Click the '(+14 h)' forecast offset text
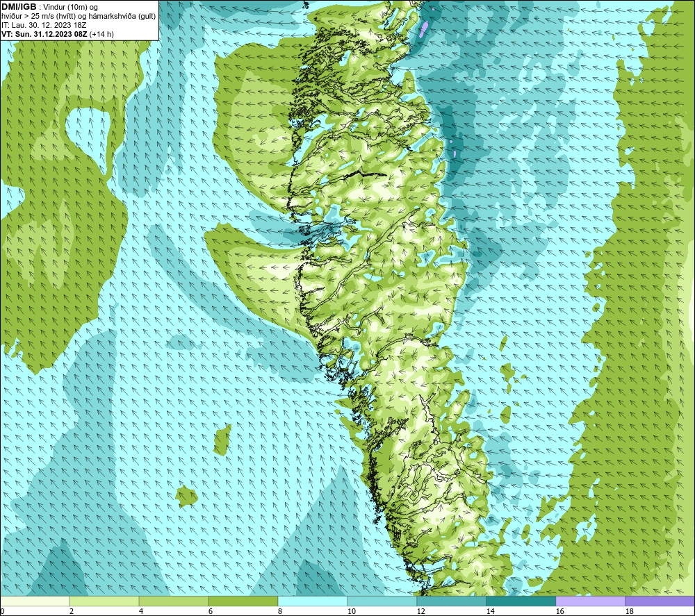The height and width of the screenshot is (616, 695). (x=101, y=34)
